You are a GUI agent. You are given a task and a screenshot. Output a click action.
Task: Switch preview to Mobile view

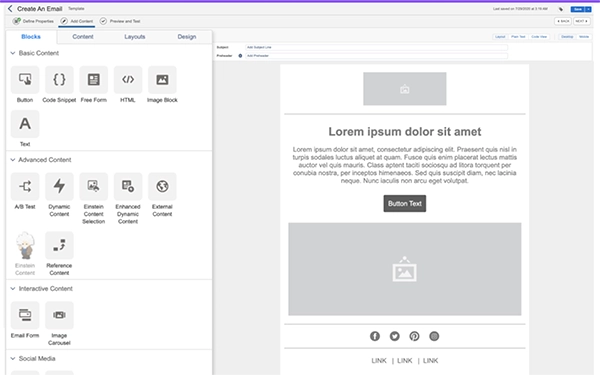click(x=584, y=37)
